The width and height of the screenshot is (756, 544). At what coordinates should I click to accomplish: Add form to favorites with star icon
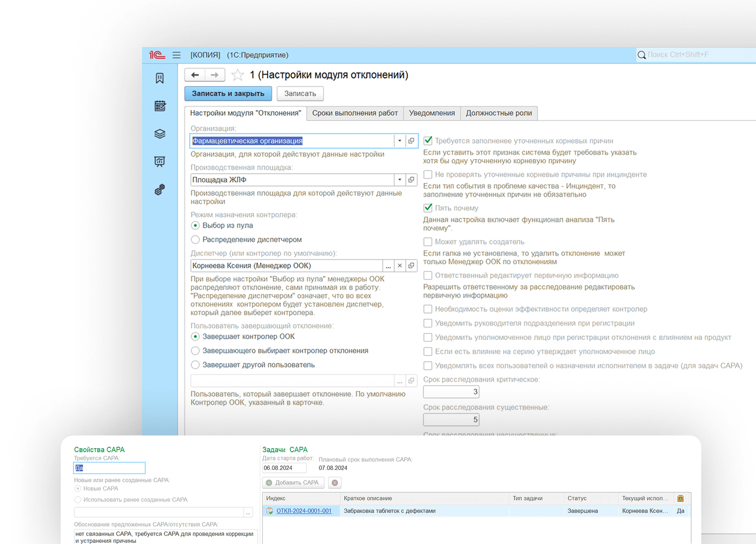click(x=238, y=75)
